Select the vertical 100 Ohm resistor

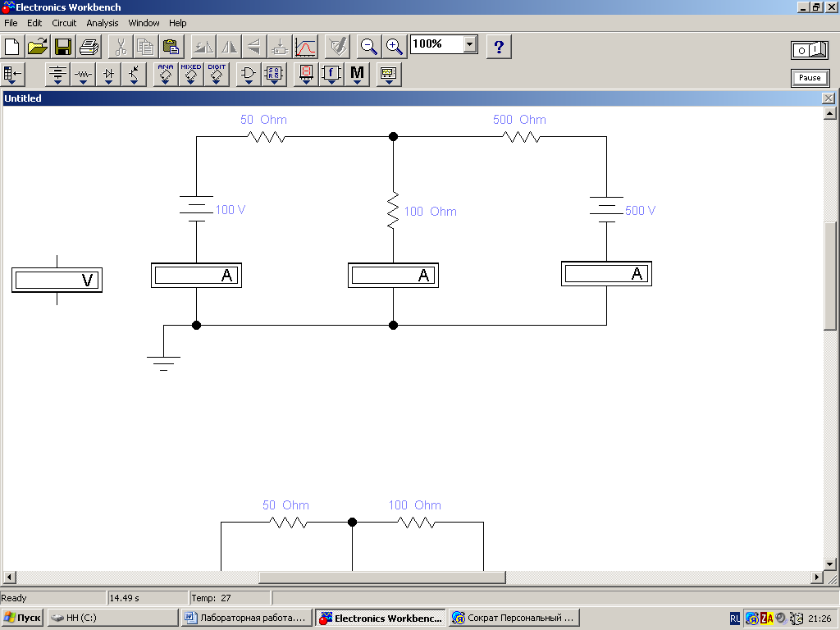393,211
